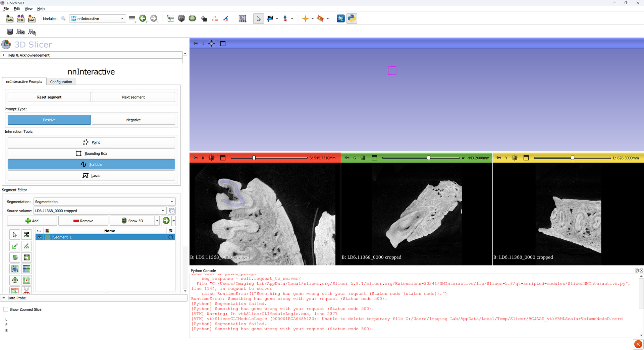
Task: Go back to previous module with green arrow
Action: point(143,18)
